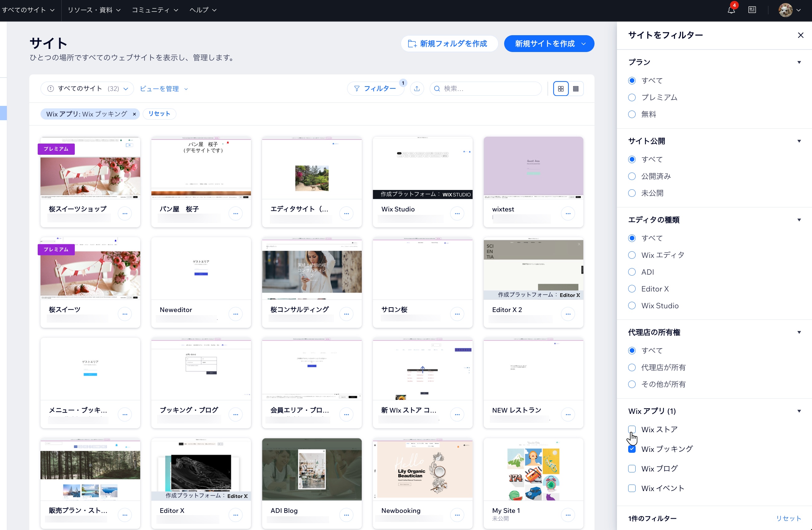This screenshot has height=530, width=812.
Task: Open more actions for Editor X site
Action: pyautogui.click(x=236, y=515)
